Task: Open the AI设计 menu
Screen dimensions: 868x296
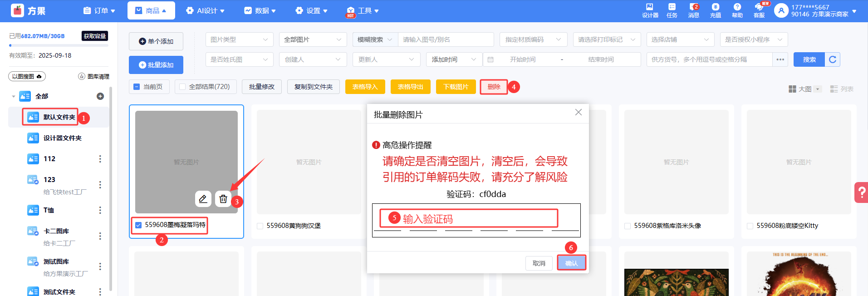Action: point(205,10)
